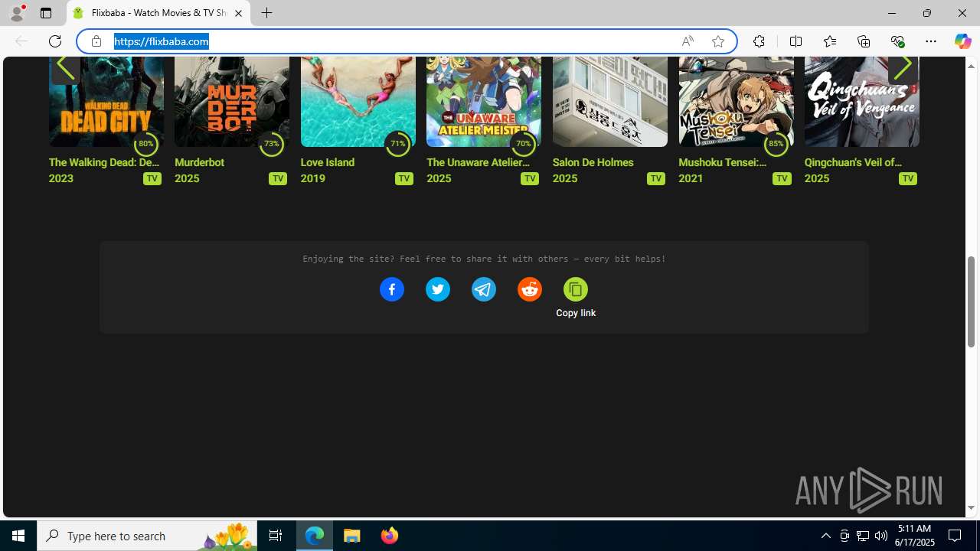
Task: Share the site via Telegram
Action: tap(483, 289)
